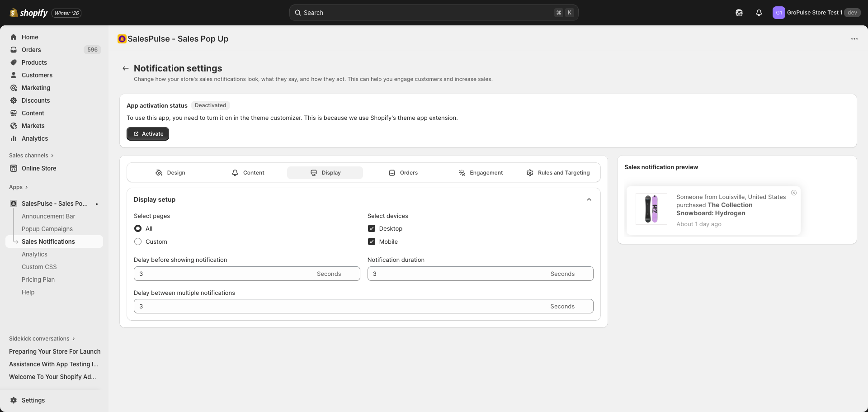Close the sales notification preview popup

[793, 193]
